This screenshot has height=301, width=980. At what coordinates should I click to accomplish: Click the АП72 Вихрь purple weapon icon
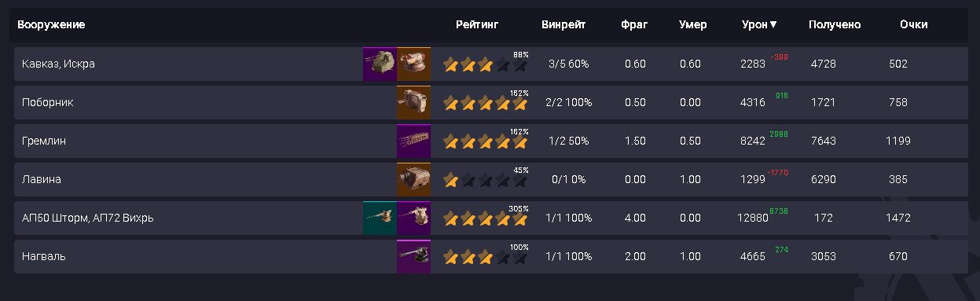pos(413,218)
